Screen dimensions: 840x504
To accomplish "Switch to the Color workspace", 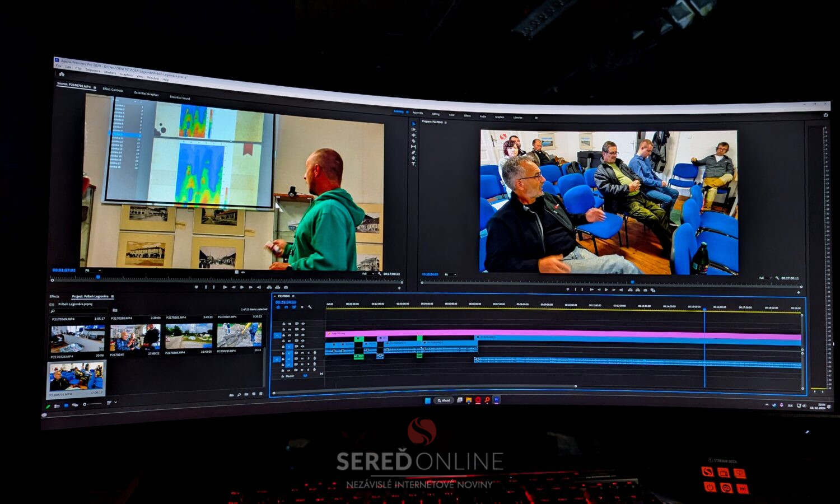I will (451, 115).
